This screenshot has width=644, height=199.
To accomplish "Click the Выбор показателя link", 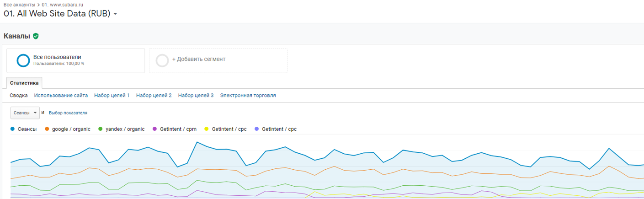I will [68, 113].
